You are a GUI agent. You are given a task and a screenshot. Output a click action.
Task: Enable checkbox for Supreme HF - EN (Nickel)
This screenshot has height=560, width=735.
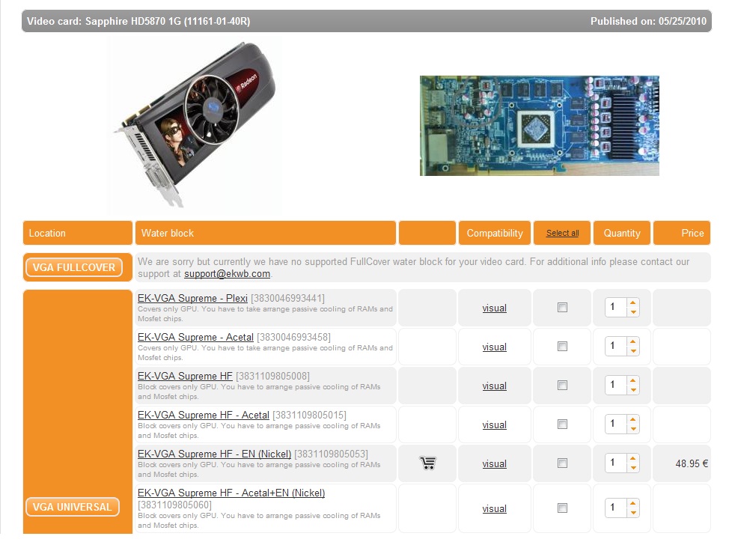(562, 463)
